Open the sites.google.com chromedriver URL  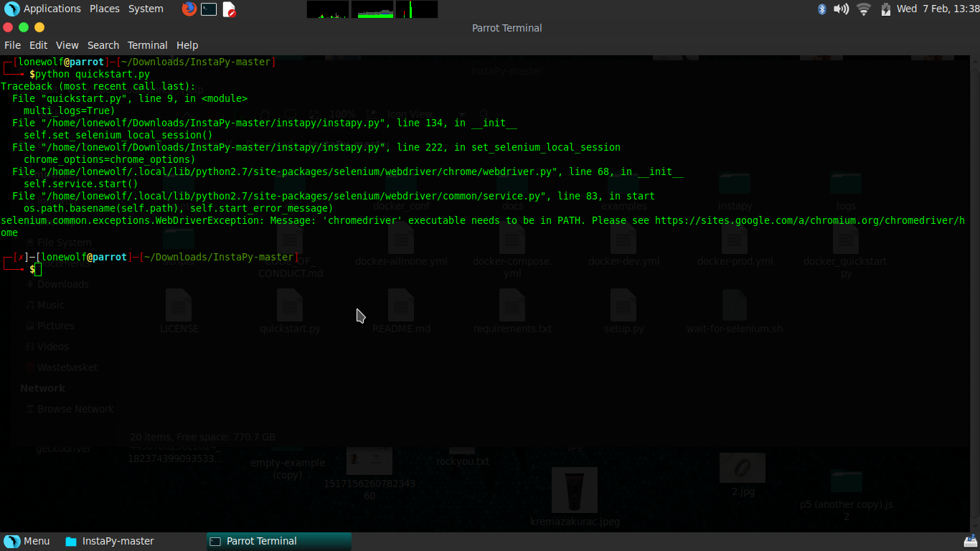click(x=810, y=220)
